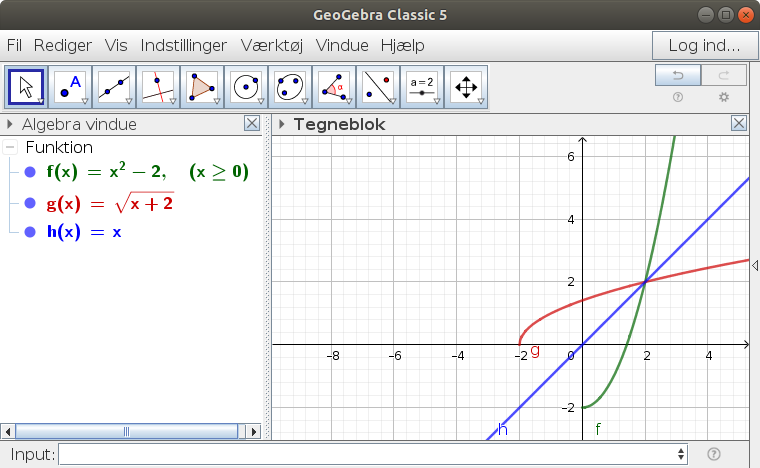Select the Point tool

[x=70, y=87]
